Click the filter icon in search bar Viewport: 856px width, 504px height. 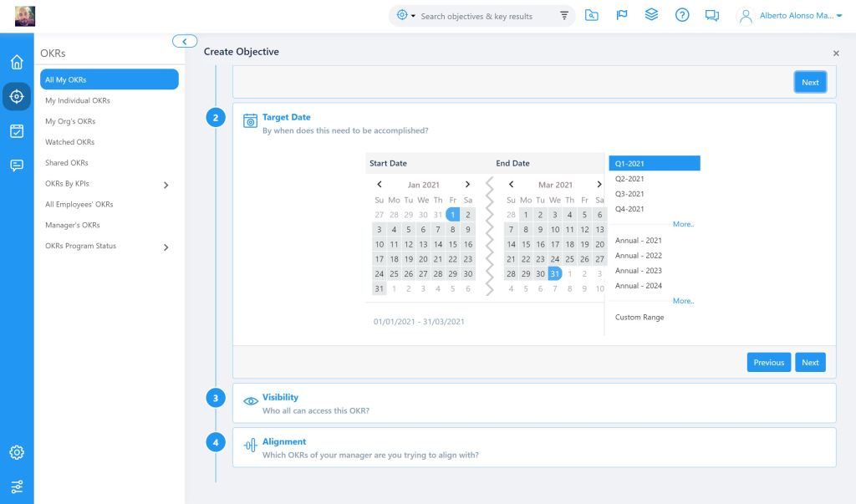[563, 16]
